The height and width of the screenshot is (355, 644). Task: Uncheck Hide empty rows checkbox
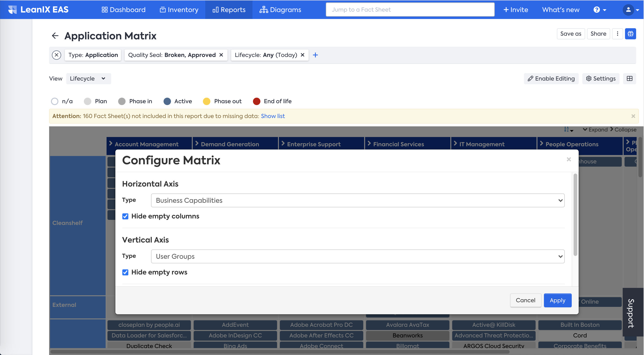(x=125, y=272)
